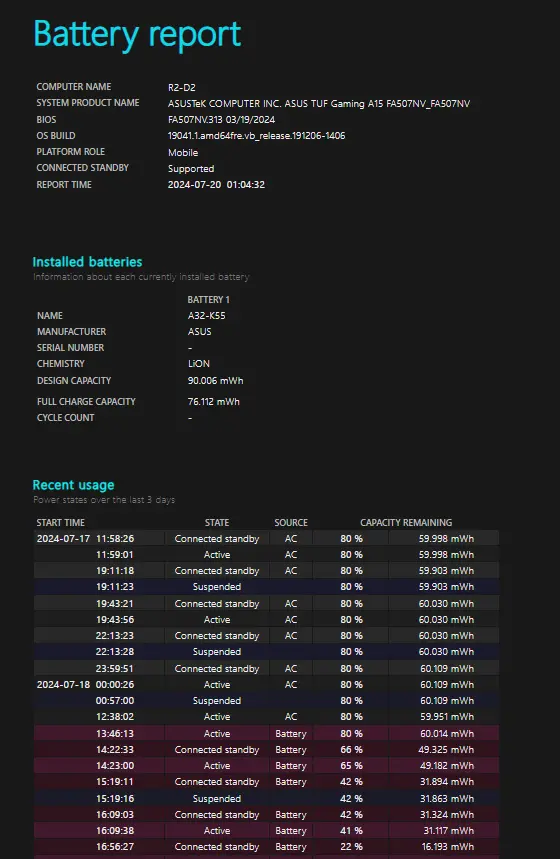This screenshot has width=560, height=859.
Task: Click the Mobile platform role value
Action: [x=183, y=152]
